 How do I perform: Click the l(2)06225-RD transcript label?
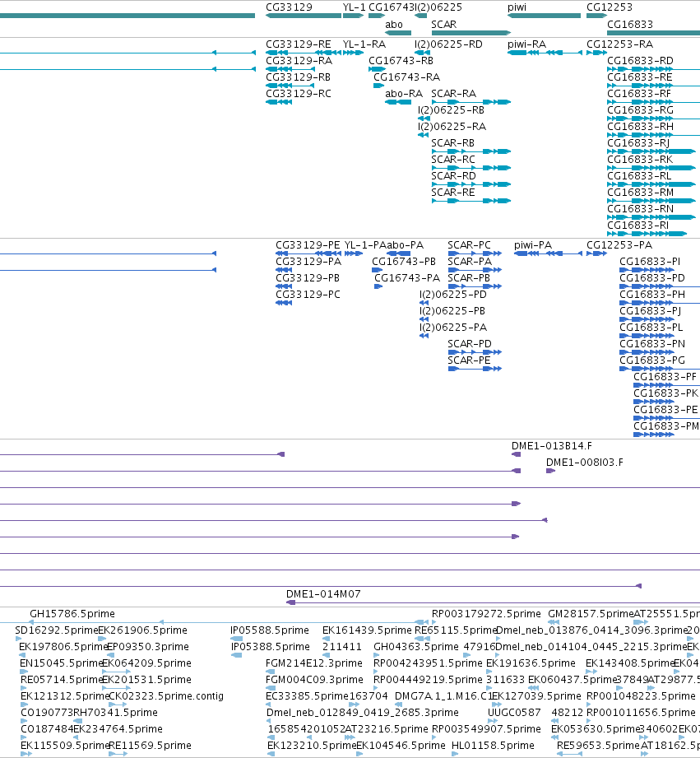tap(448, 44)
